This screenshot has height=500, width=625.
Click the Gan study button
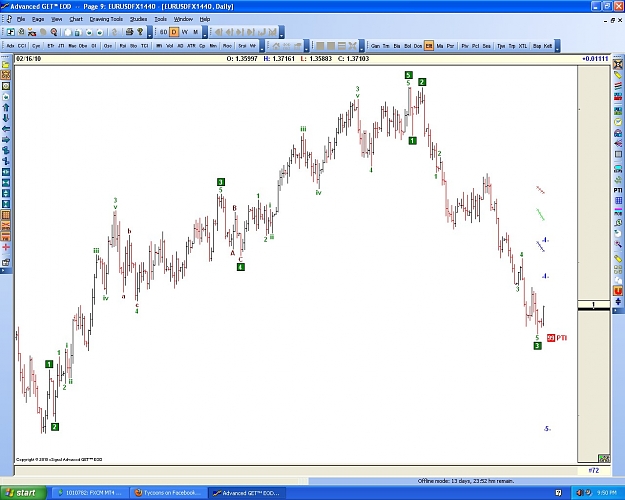point(375,46)
